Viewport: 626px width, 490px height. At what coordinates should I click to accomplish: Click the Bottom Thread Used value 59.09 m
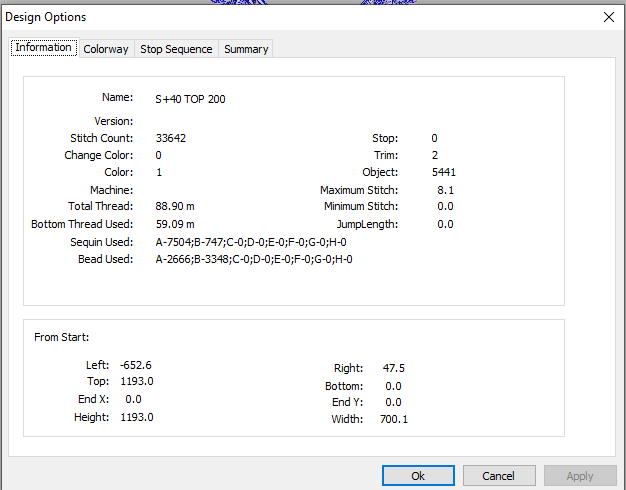pos(175,224)
